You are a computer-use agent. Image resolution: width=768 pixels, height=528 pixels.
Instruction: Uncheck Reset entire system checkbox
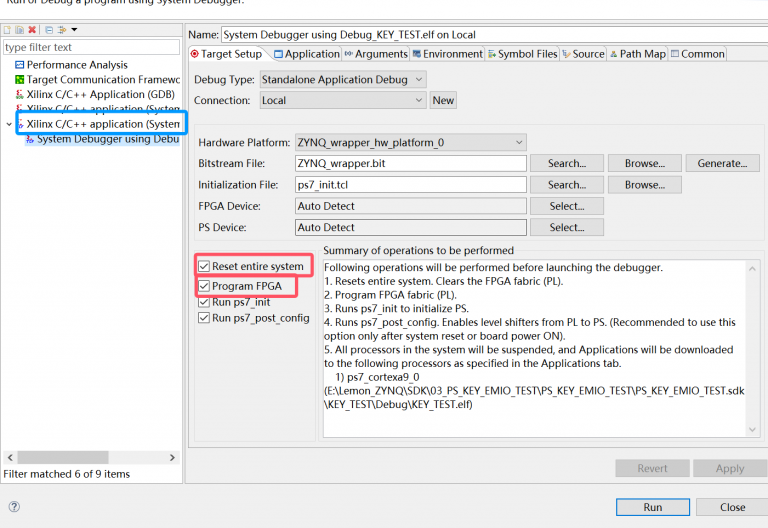tap(205, 267)
